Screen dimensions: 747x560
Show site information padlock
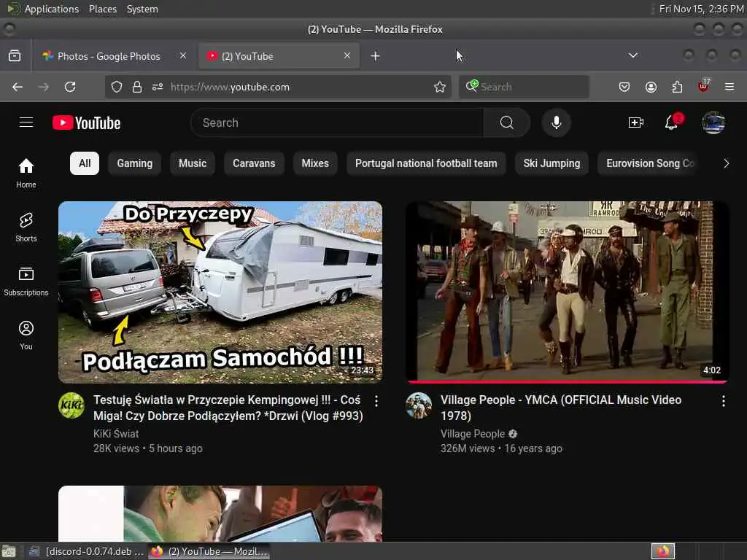(x=136, y=87)
